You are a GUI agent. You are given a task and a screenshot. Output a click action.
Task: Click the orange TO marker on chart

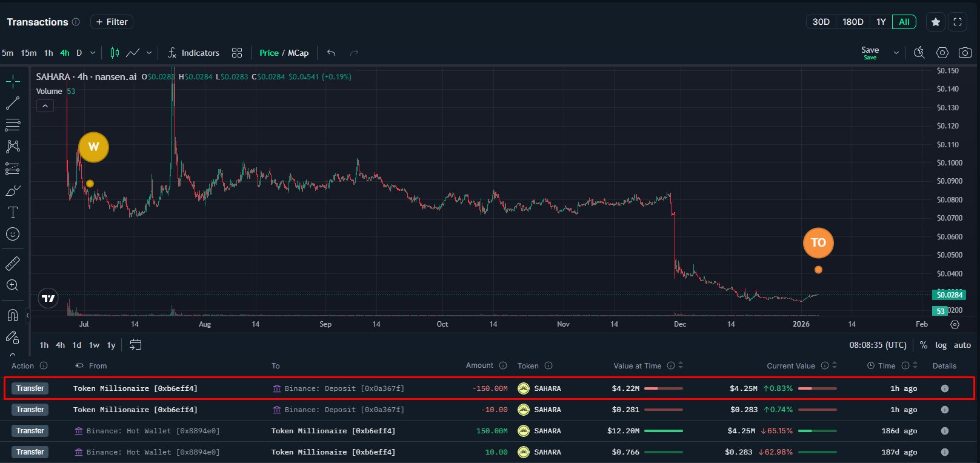[818, 243]
